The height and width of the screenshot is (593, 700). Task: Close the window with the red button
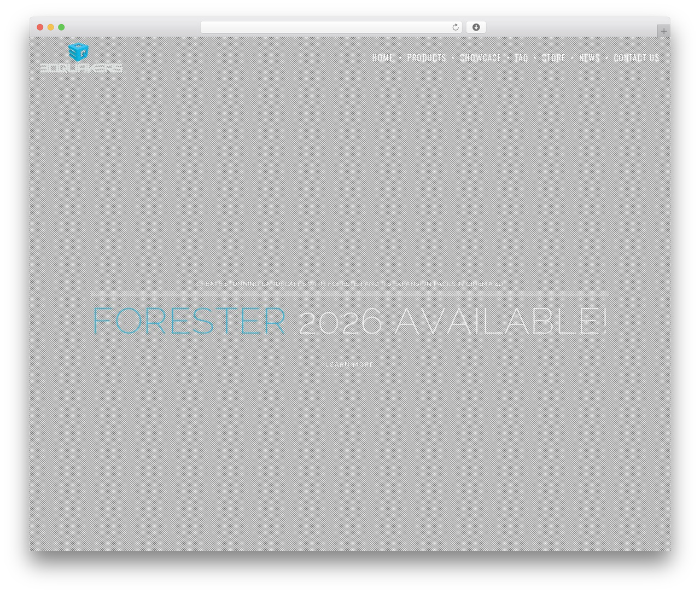tap(40, 27)
